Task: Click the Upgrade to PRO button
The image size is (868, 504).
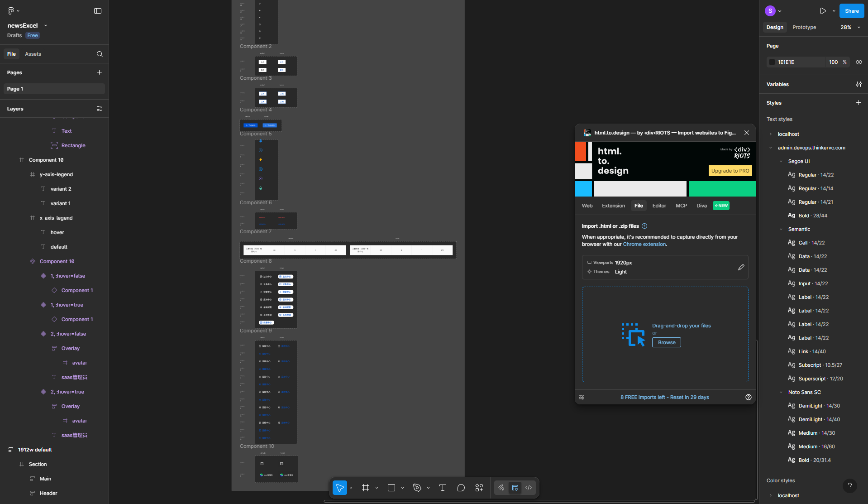Action: [730, 171]
